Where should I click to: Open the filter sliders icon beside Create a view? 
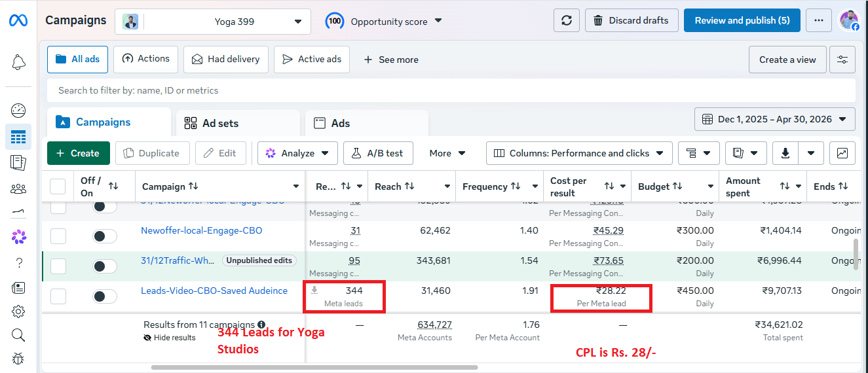tap(842, 60)
